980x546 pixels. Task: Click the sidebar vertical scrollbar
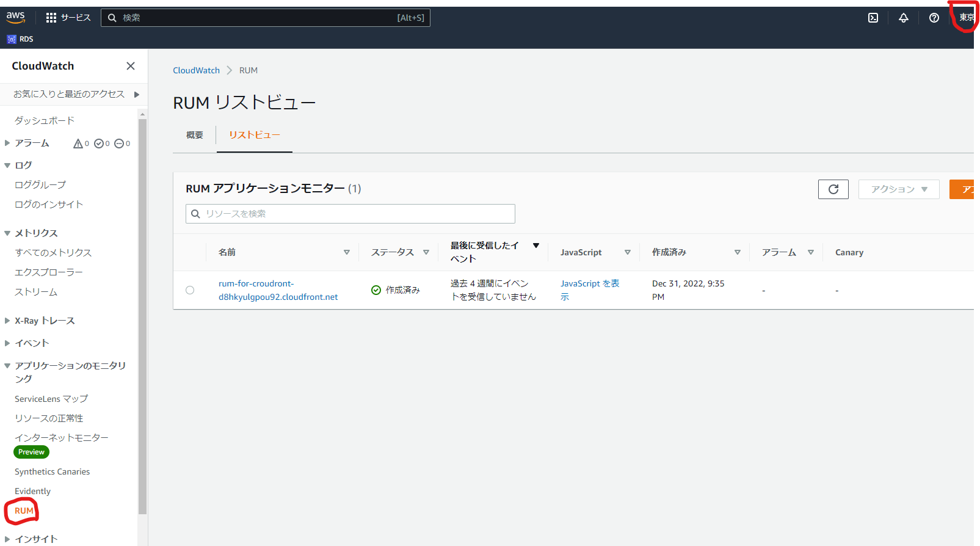[142, 316]
